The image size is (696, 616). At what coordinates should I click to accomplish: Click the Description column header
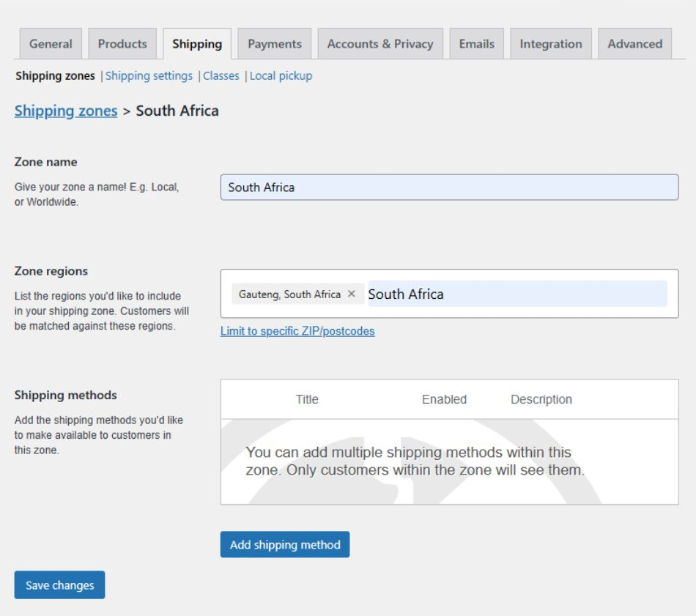point(541,399)
